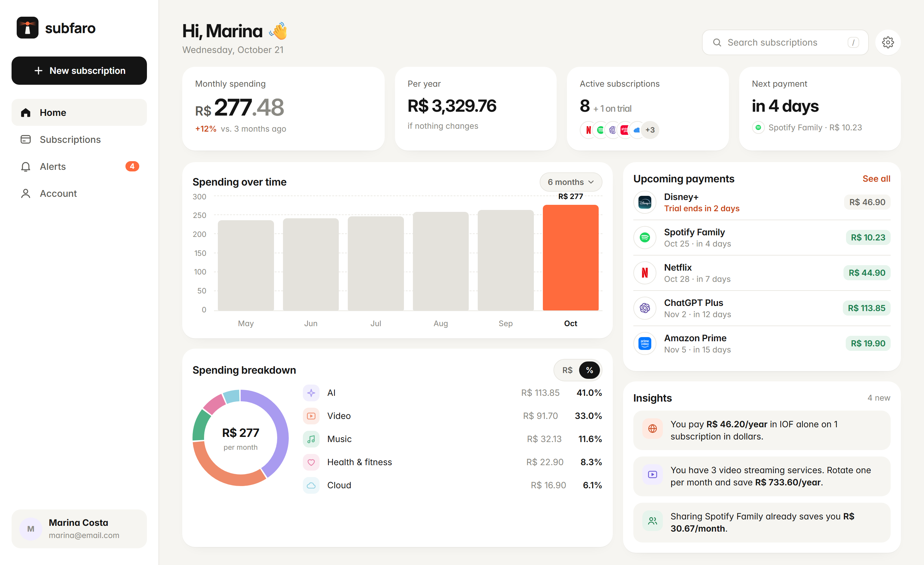Click the subfaro lighthouse logo
924x565 pixels.
[27, 28]
